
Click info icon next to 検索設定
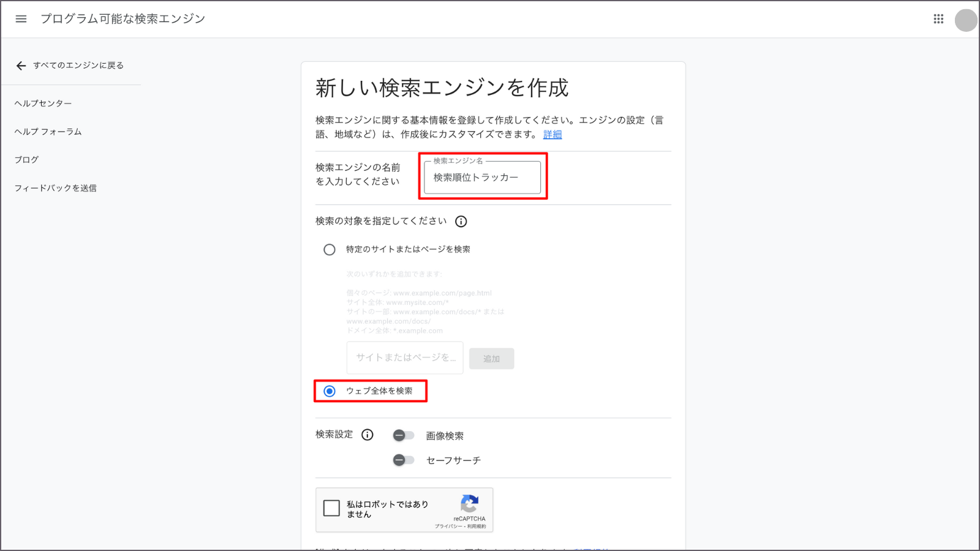tap(367, 435)
